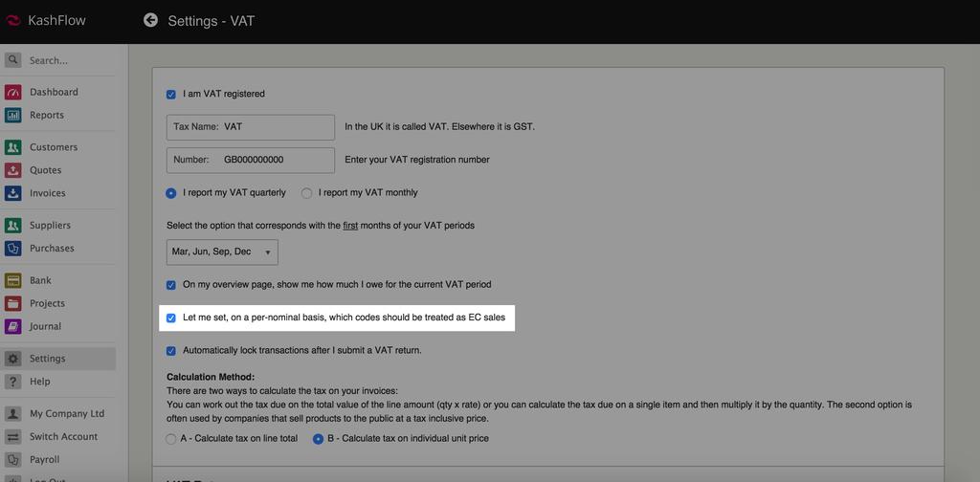Click the Bank card icon
The height and width of the screenshot is (482, 980).
point(12,281)
